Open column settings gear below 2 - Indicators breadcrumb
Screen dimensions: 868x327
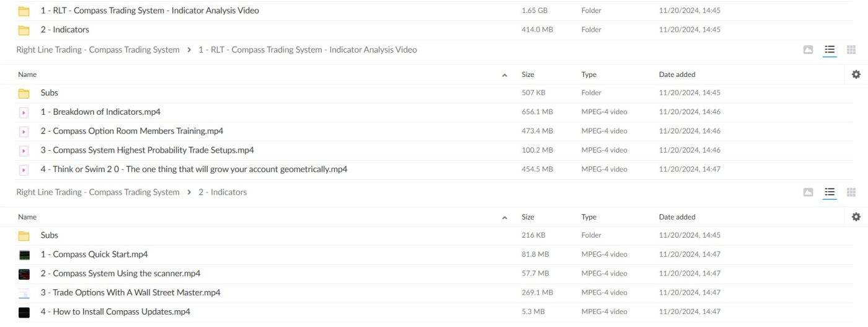click(x=856, y=217)
